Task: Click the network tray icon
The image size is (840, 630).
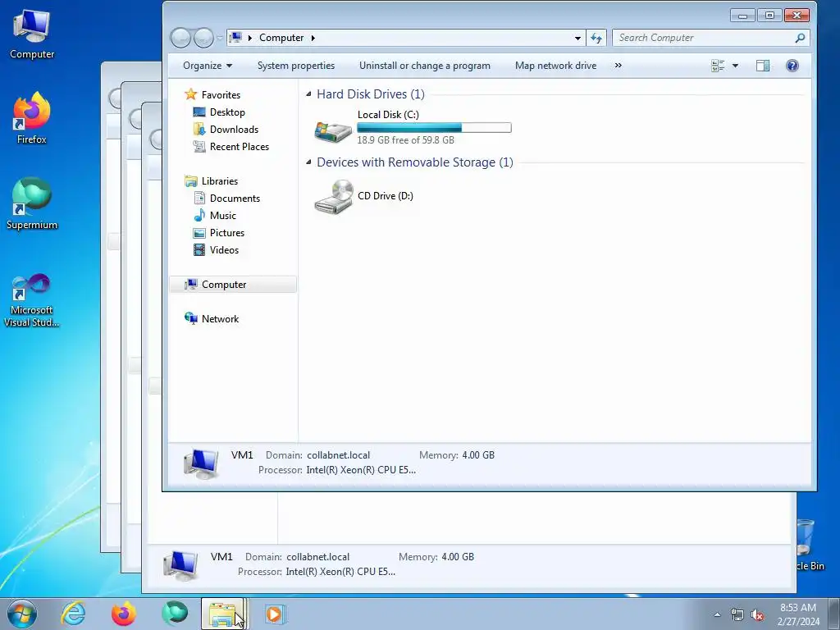Action: coord(737,615)
